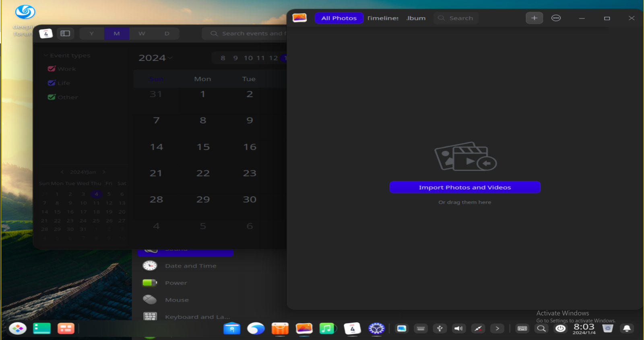
Task: Open App Store from the dock
Action: 280,329
